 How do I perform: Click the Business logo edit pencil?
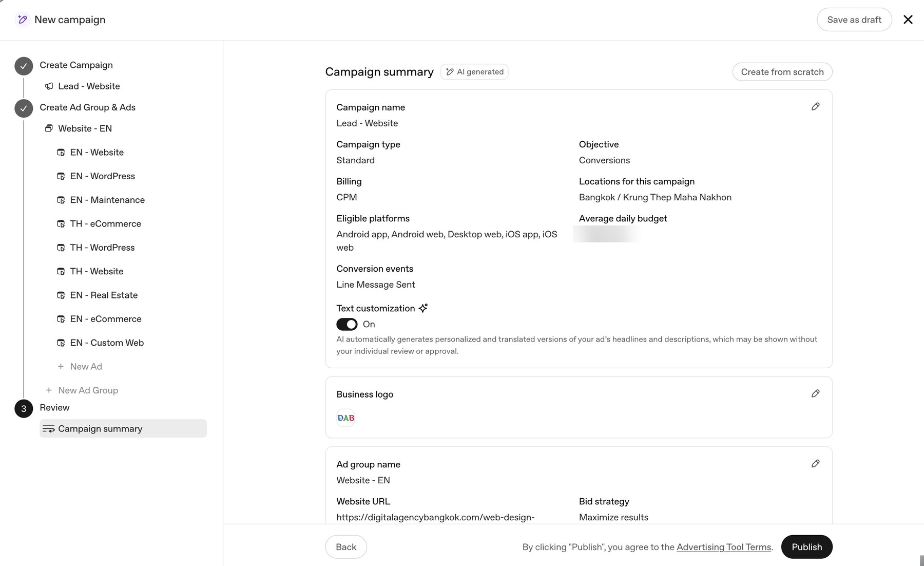tap(815, 394)
